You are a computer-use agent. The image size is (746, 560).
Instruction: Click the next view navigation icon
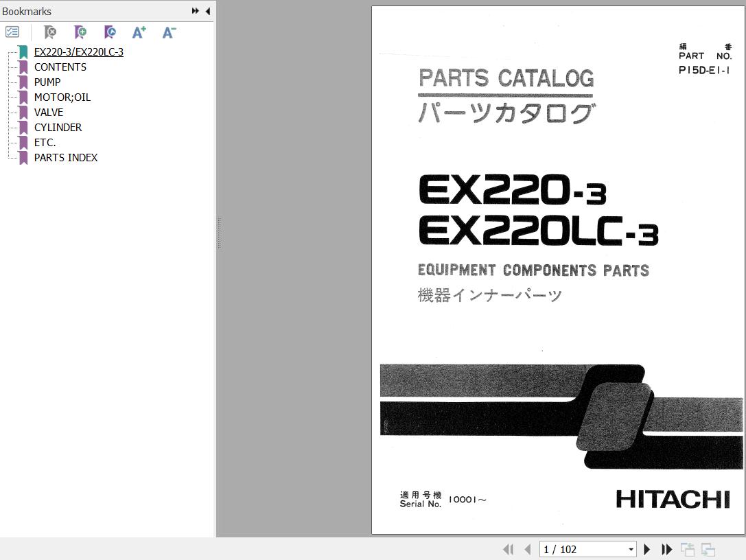(x=708, y=550)
